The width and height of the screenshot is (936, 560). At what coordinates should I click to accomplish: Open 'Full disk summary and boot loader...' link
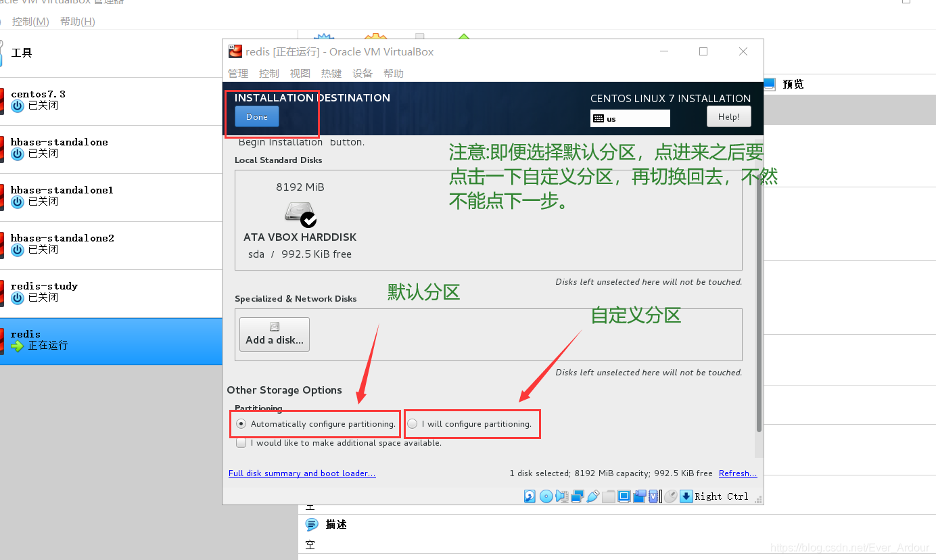click(302, 473)
